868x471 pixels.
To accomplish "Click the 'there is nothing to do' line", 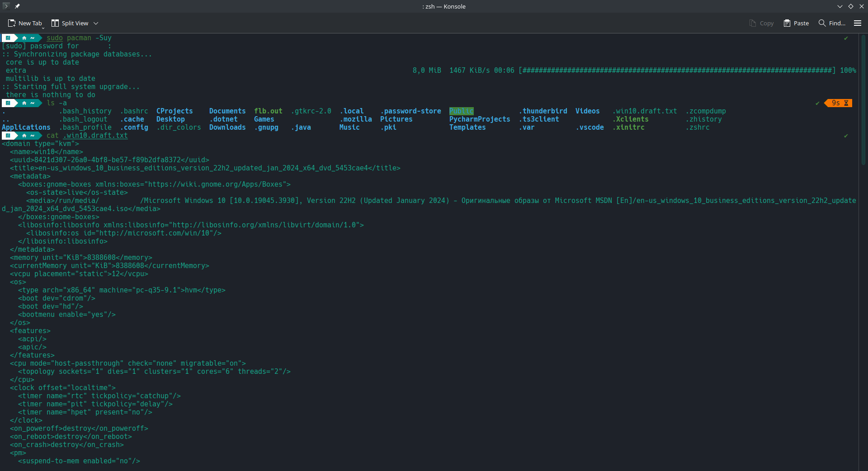I will [x=51, y=95].
